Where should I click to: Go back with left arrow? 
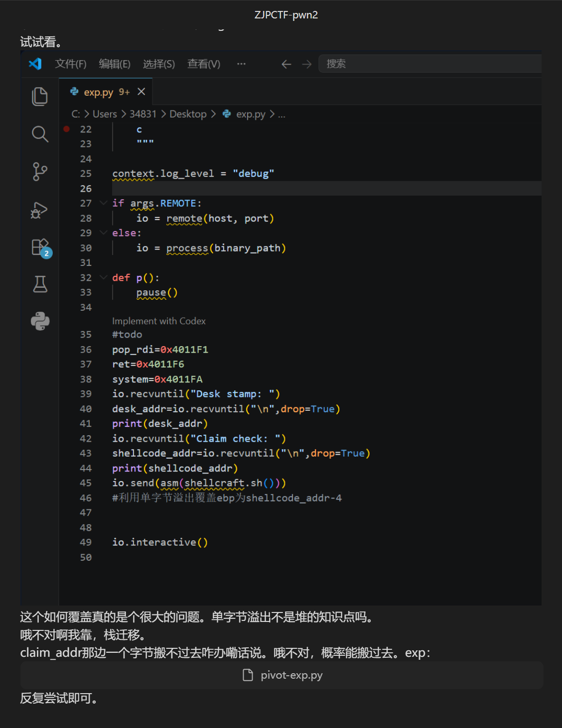[x=286, y=64]
